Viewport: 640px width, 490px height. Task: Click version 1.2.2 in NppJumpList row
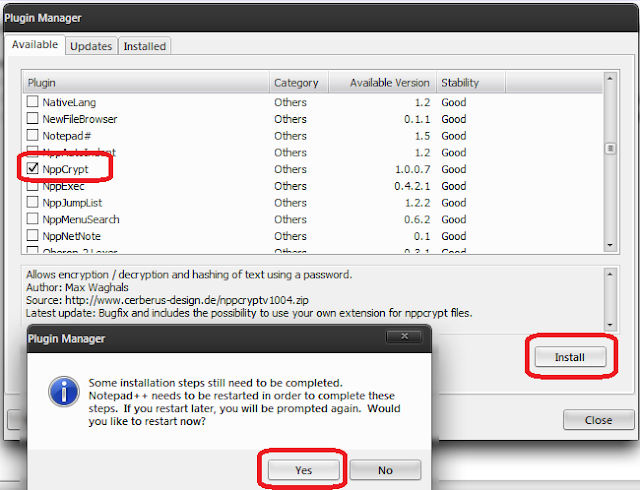417,203
